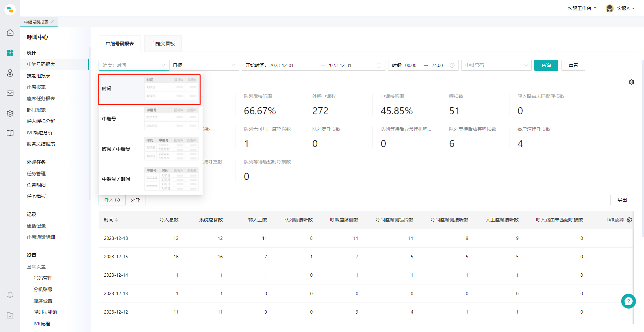Open 座席通话明细 in the sidebar
This screenshot has height=332, width=644.
click(x=41, y=237)
